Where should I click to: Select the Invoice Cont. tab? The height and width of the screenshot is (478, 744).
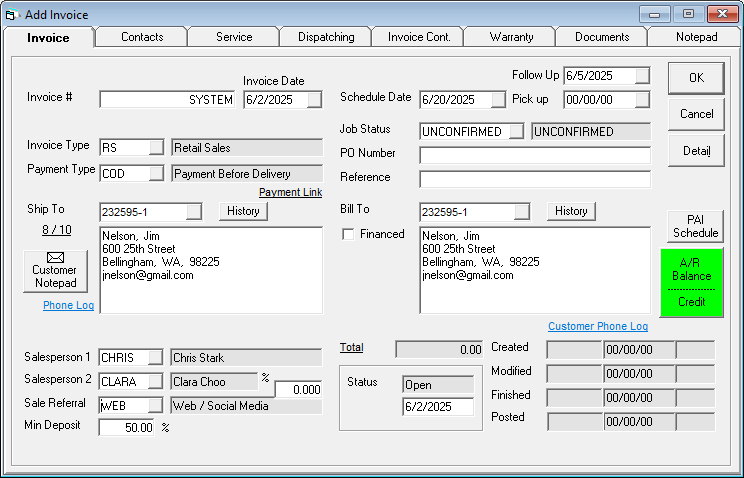click(418, 37)
